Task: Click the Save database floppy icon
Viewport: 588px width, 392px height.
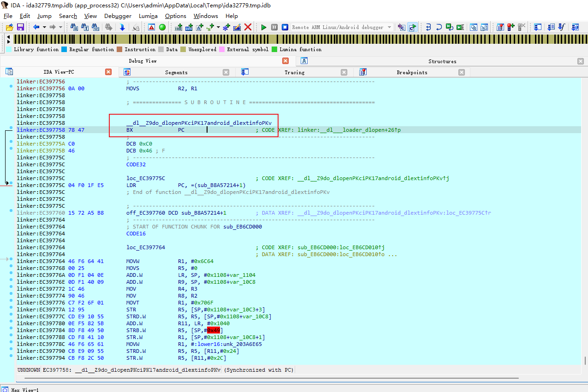Action: 20,28
